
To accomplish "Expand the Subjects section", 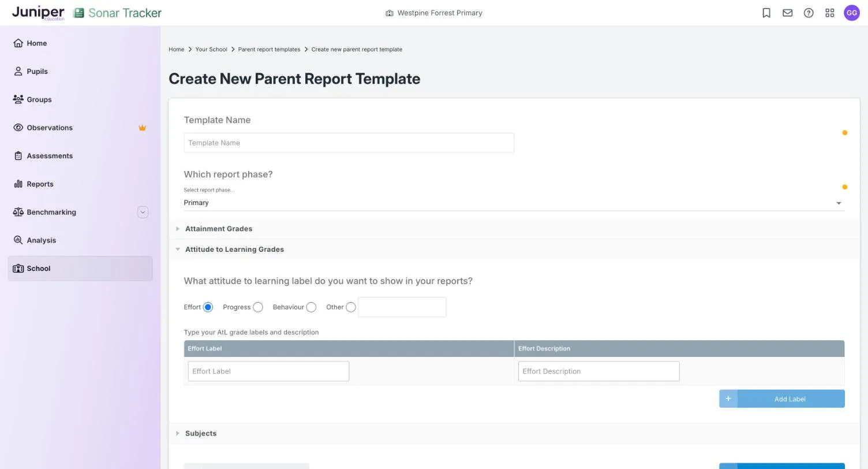I will (x=514, y=433).
